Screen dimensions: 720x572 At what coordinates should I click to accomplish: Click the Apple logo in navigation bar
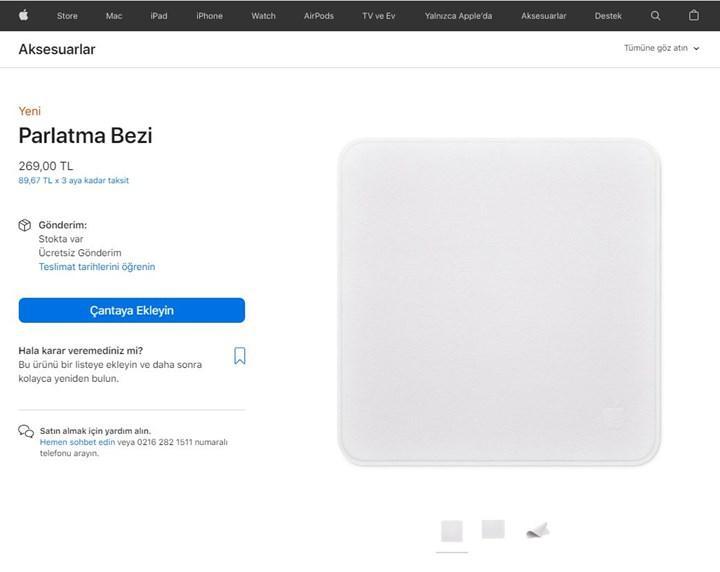(23, 16)
